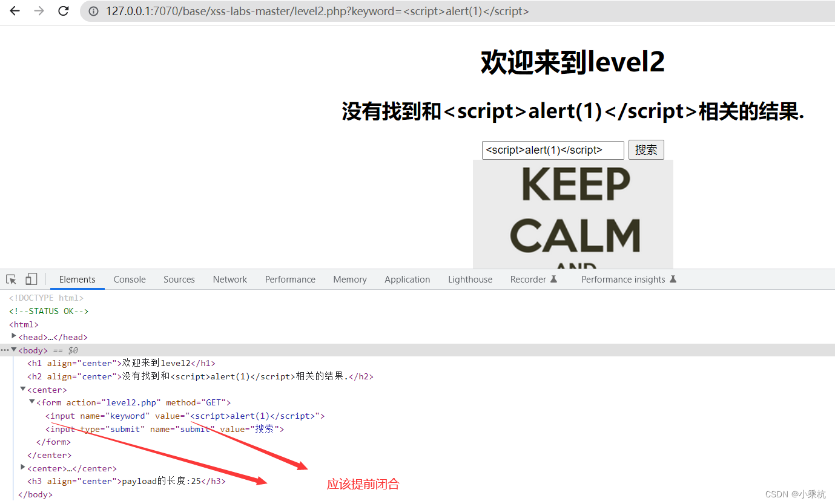The height and width of the screenshot is (504, 835).
Task: Open the Application tab
Action: pyautogui.click(x=408, y=280)
